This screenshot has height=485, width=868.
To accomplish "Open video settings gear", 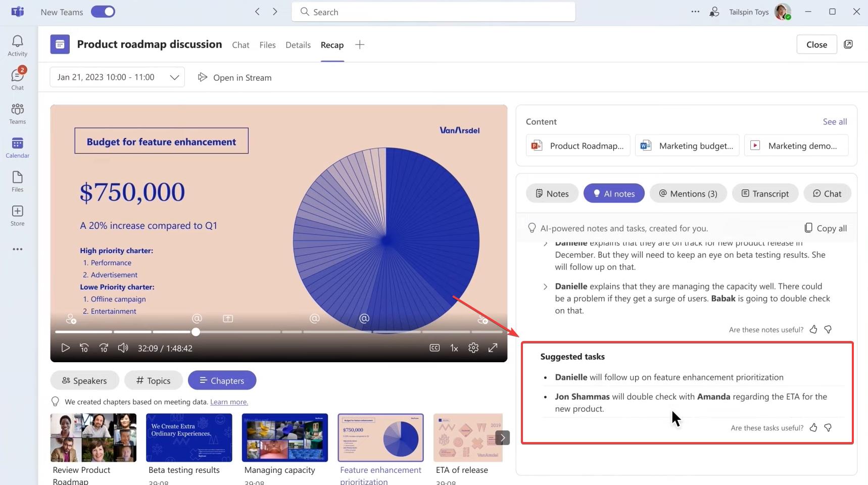I will point(473,348).
